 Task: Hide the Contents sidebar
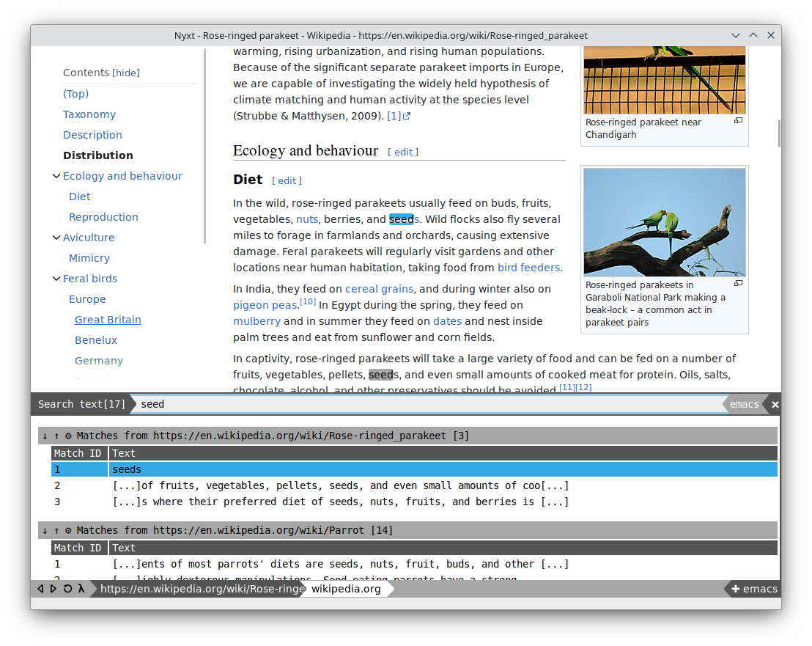click(x=126, y=73)
